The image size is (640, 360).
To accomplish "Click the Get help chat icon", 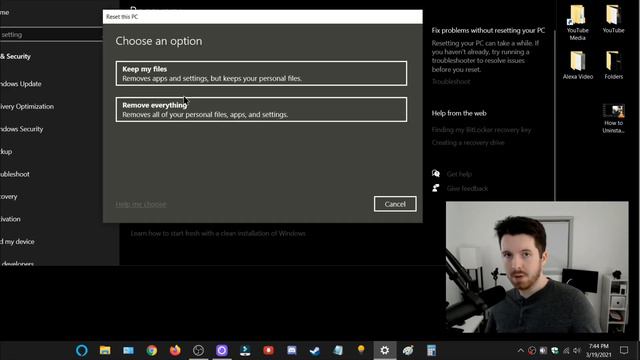I will 436,173.
